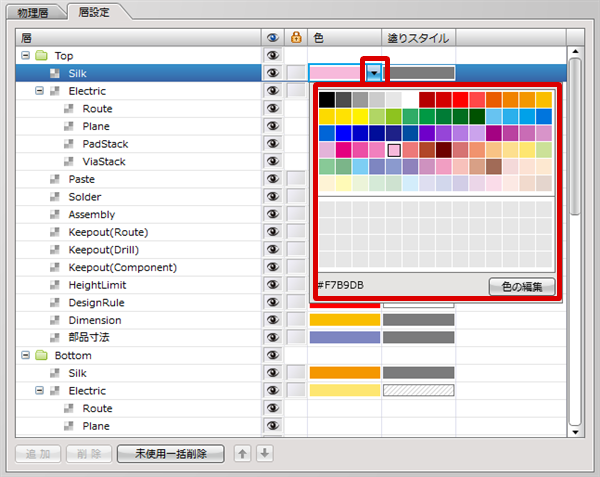Click the layer icon beside PadStack
The height and width of the screenshot is (477, 600).
point(69,144)
